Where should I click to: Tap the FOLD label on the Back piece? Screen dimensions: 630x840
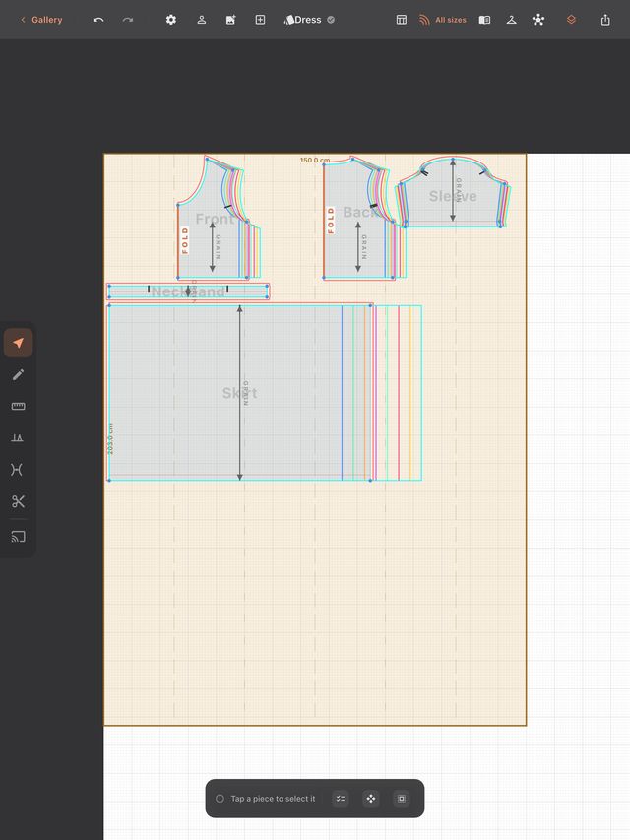[331, 221]
